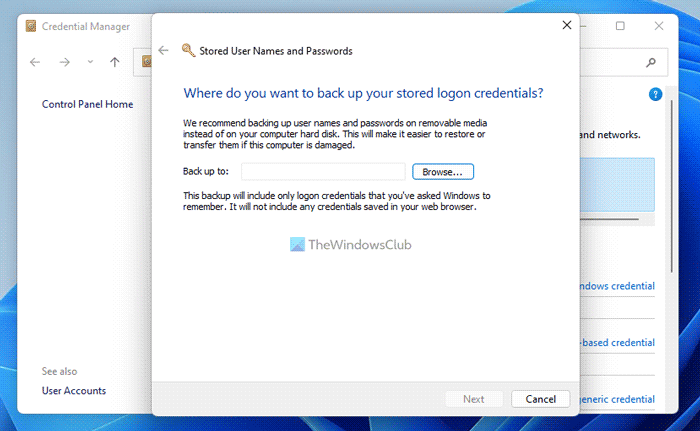Click Credential Manager back arrow
The height and width of the screenshot is (431, 700).
(35, 62)
